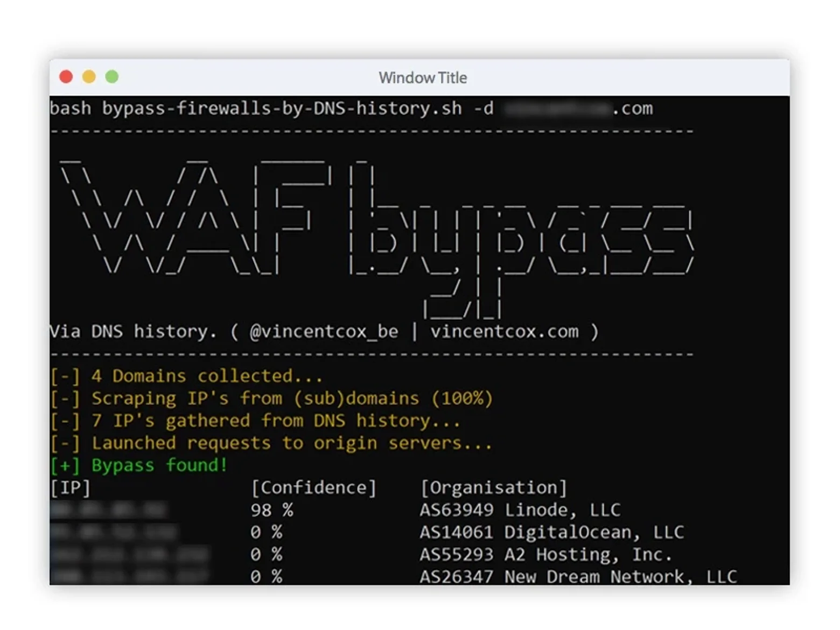
Task: Click the 4 Domains collected line
Action: click(x=186, y=376)
